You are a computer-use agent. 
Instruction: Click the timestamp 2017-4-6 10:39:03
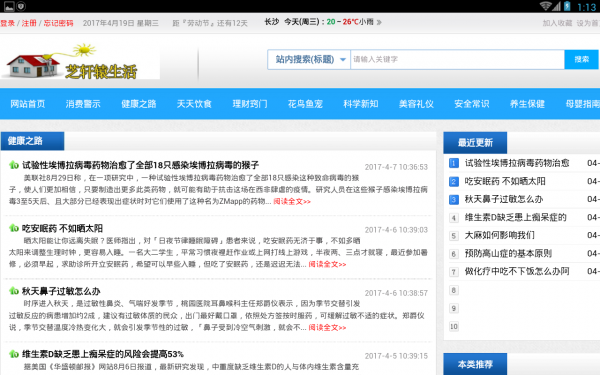click(x=396, y=230)
